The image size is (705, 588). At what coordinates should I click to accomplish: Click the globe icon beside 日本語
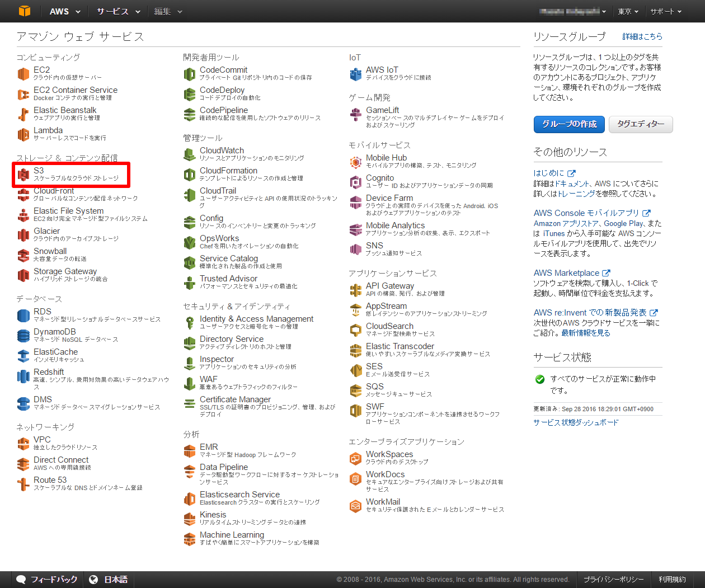point(93,580)
